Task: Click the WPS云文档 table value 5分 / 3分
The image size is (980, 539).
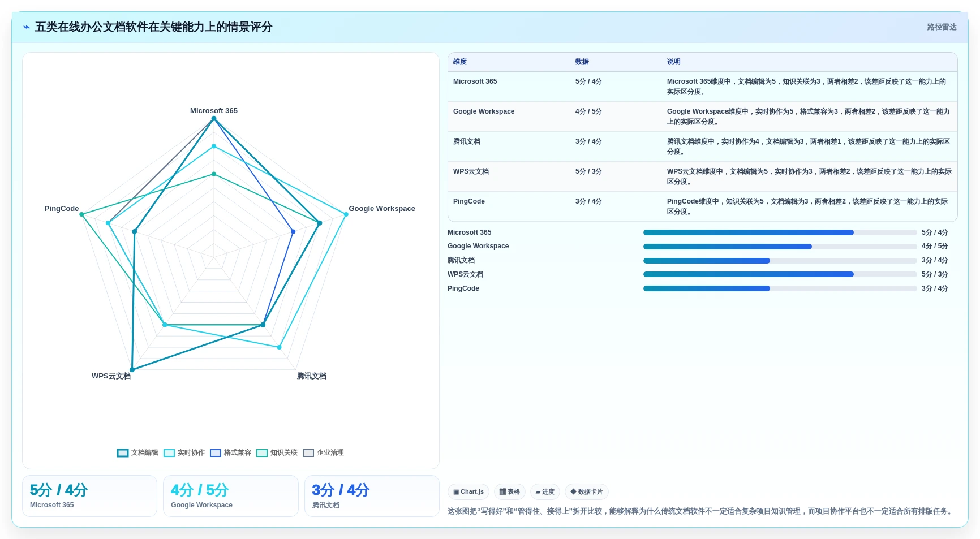Action: pos(588,171)
